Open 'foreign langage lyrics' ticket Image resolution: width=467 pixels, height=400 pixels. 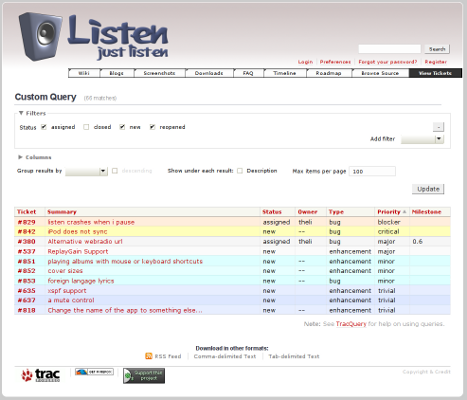point(81,281)
